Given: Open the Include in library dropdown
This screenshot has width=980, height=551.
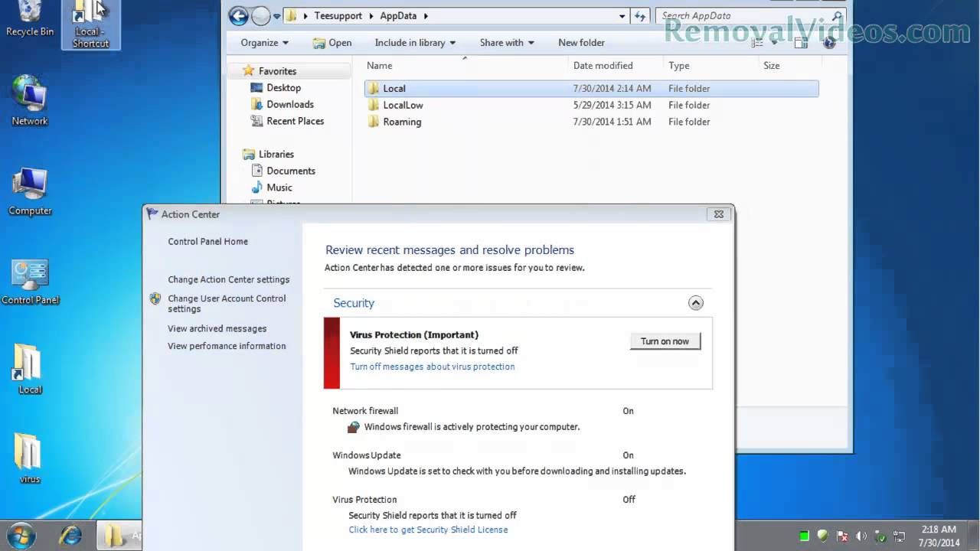Looking at the screenshot, I should [x=415, y=43].
